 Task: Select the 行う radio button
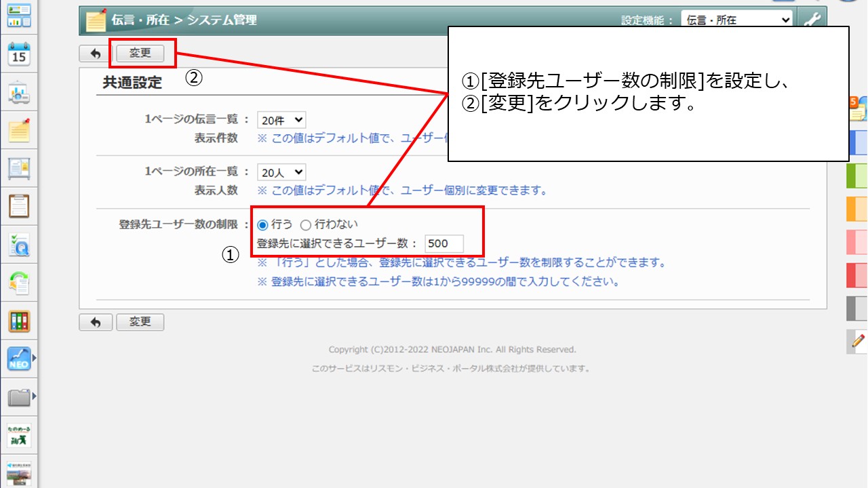tap(263, 225)
